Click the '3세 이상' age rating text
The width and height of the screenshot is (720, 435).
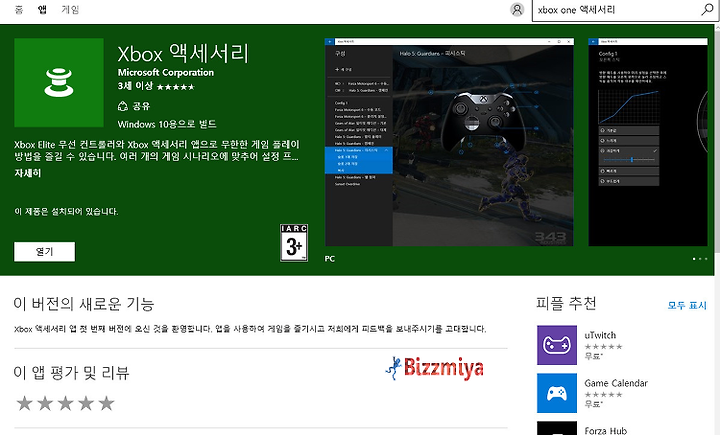coord(135,86)
